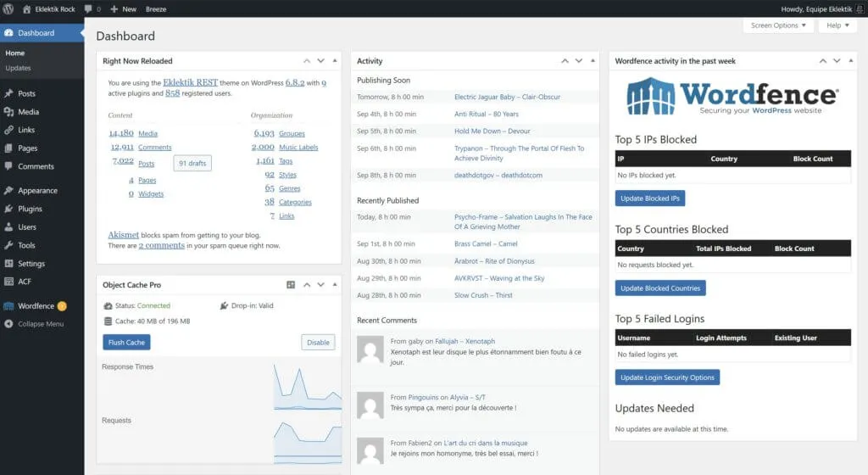Open the Eklektik REST theme link

click(190, 82)
